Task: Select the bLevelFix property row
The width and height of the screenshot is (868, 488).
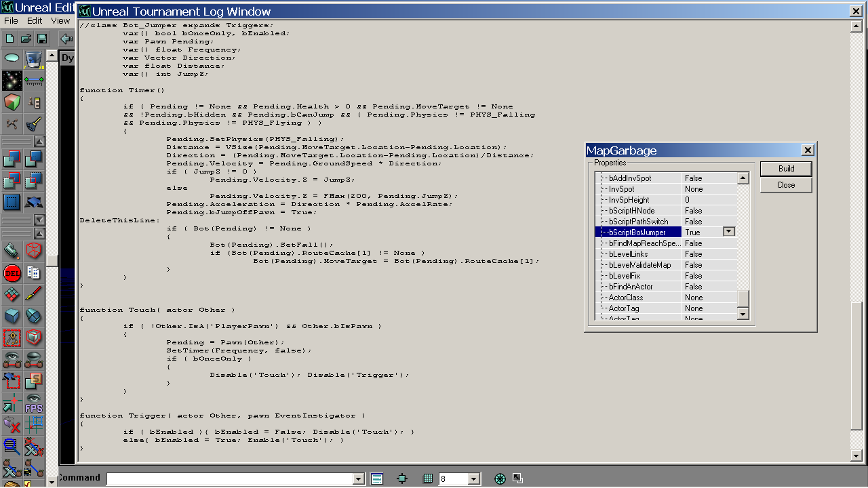Action: click(666, 276)
